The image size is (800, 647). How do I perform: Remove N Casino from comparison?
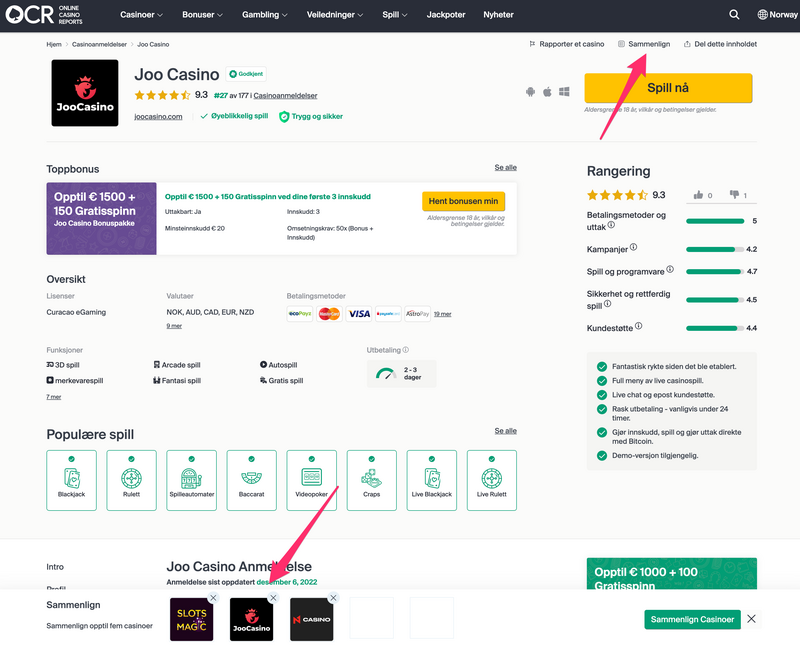tap(334, 598)
